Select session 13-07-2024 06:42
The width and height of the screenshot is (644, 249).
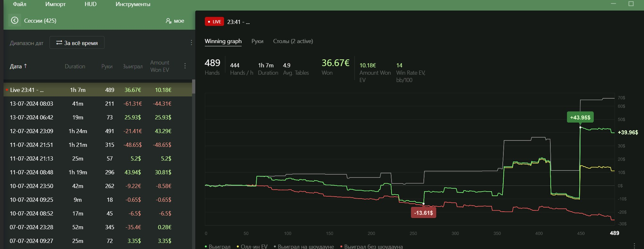tap(98, 117)
